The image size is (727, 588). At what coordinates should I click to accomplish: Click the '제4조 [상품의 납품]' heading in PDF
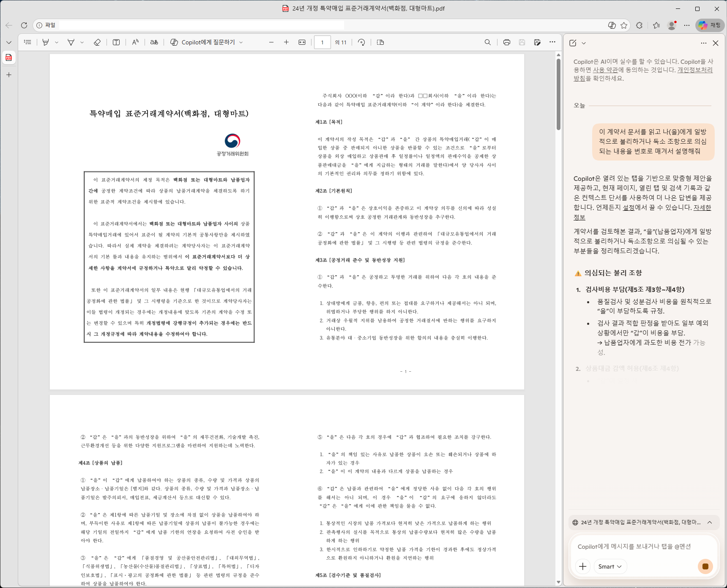pos(100,463)
